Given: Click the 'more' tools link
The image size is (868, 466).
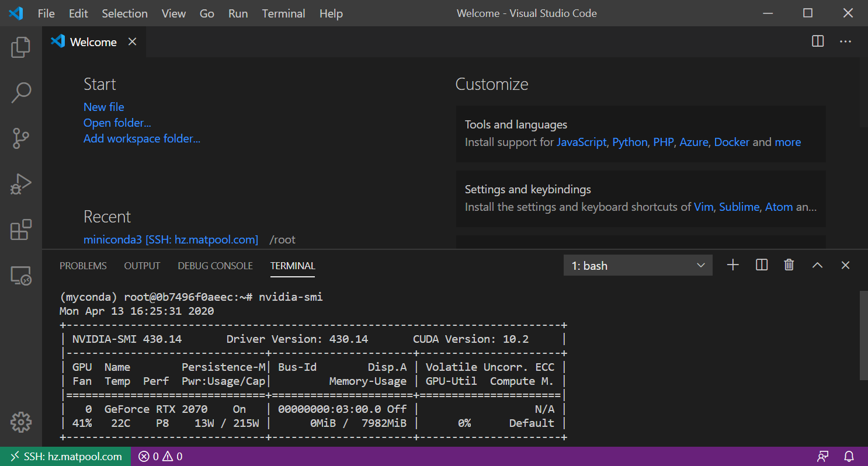Looking at the screenshot, I should tap(787, 142).
